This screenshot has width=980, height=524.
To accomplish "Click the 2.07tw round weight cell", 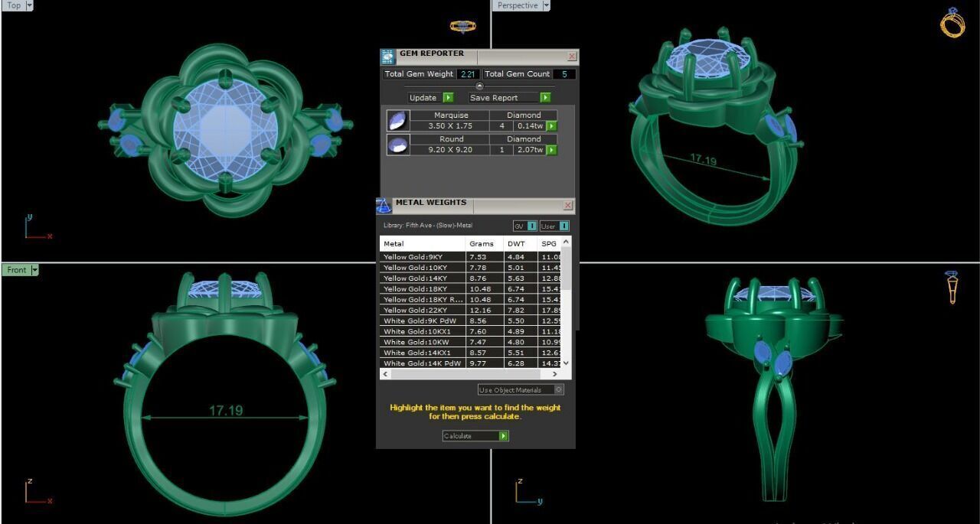I will [529, 150].
